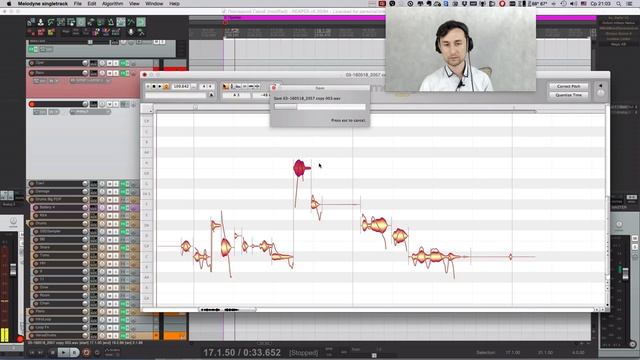
Task: Click the Save dialog progress bar
Action: pyautogui.click(x=320, y=107)
